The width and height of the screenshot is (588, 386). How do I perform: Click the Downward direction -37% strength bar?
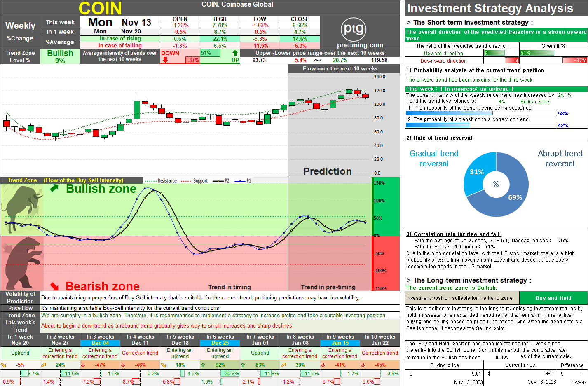[575, 60]
